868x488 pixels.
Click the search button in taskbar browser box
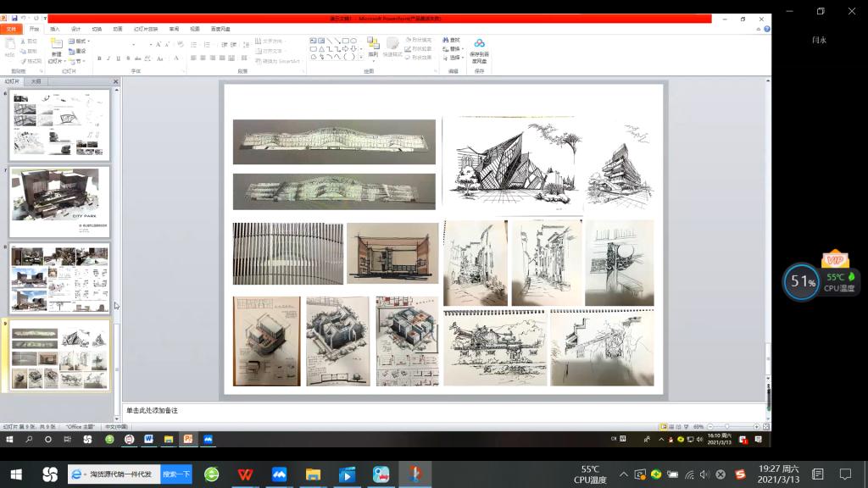[176, 474]
